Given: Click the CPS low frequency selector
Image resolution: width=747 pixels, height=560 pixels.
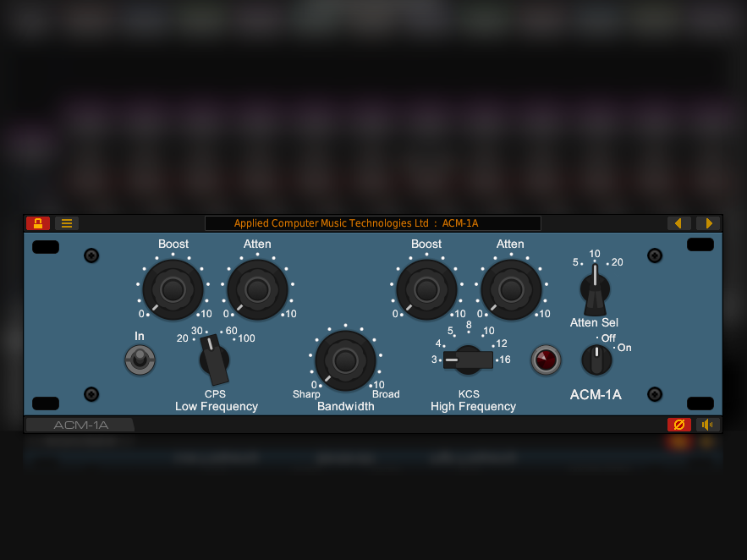Looking at the screenshot, I should pos(214,360).
